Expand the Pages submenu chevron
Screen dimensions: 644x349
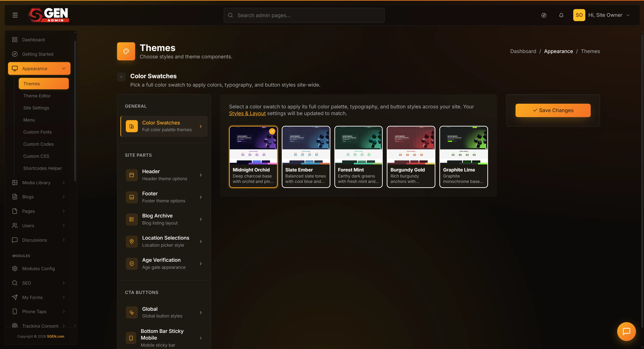(64, 211)
